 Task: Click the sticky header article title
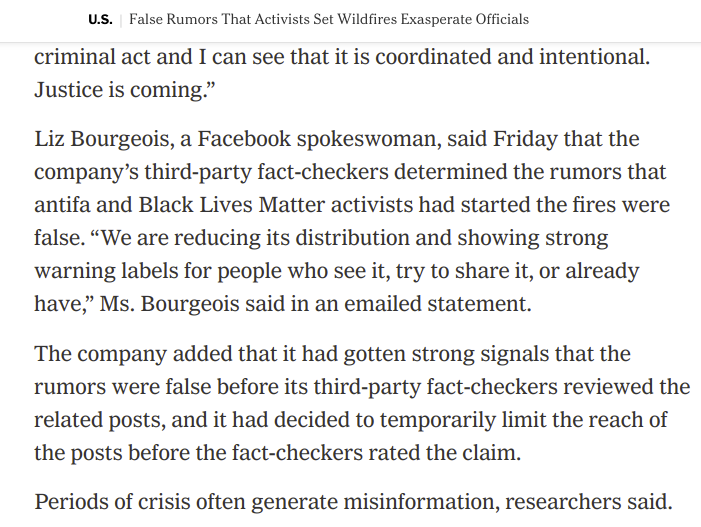click(x=329, y=19)
